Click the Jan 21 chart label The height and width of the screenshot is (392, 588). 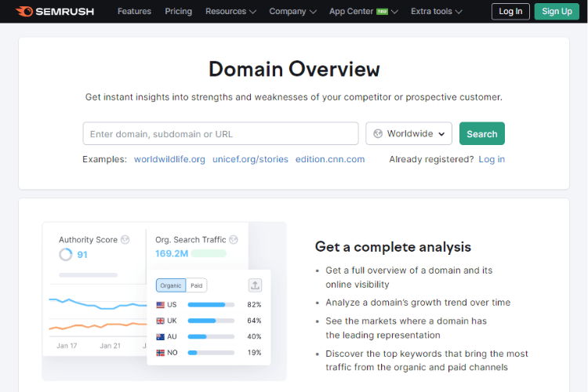point(111,346)
